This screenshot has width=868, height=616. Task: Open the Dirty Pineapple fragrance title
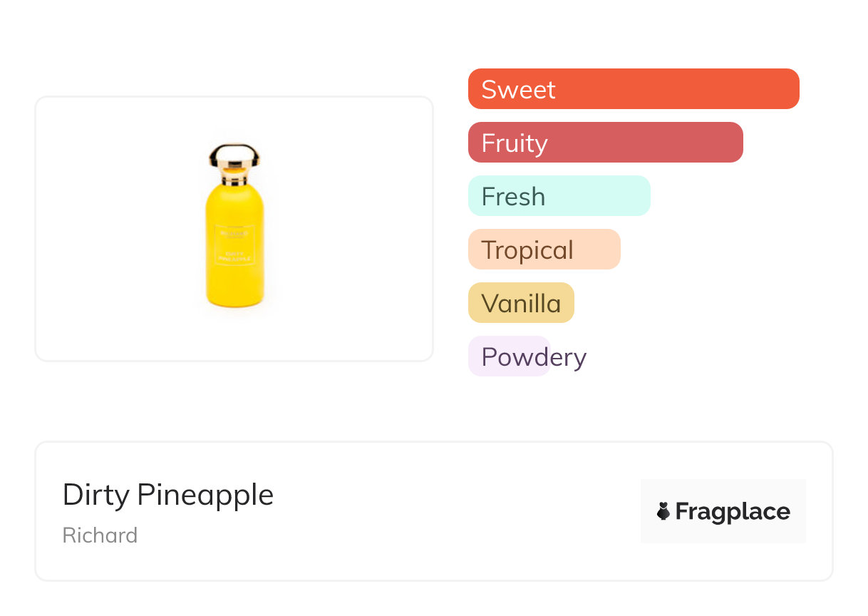[x=168, y=495]
